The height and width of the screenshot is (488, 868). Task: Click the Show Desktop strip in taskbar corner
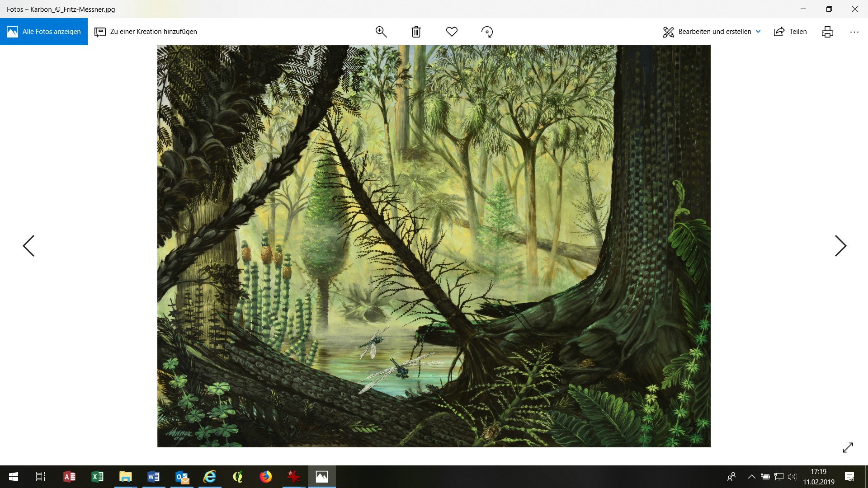pos(866,477)
